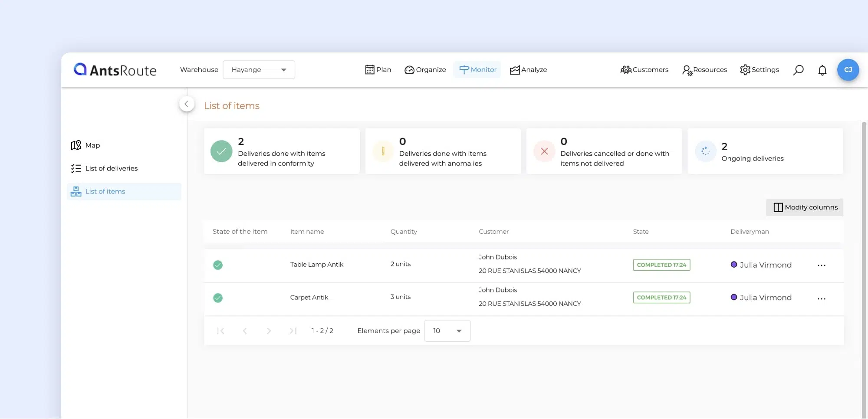Click the vertical scrollbar on the right
The image size is (868, 419).
(863, 260)
